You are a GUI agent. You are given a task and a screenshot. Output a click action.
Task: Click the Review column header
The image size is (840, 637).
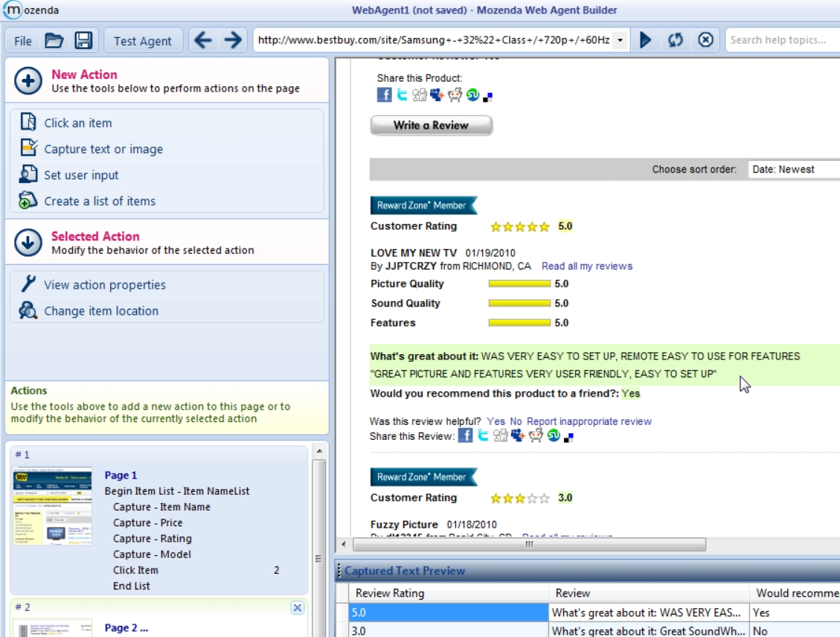649,593
